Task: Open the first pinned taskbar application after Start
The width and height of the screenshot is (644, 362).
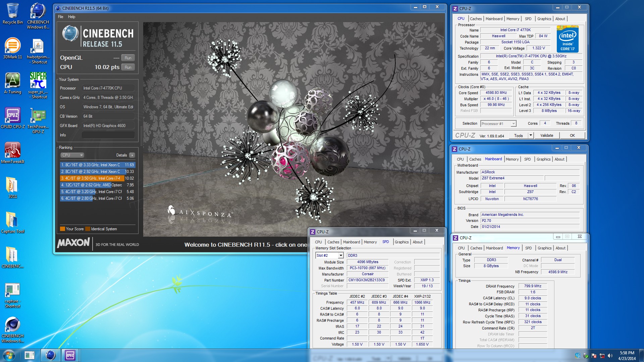Action: click(x=30, y=355)
